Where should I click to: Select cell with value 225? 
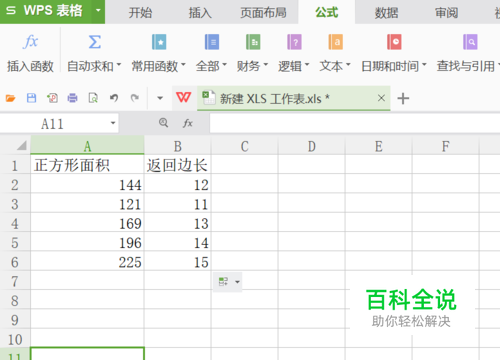tap(87, 262)
